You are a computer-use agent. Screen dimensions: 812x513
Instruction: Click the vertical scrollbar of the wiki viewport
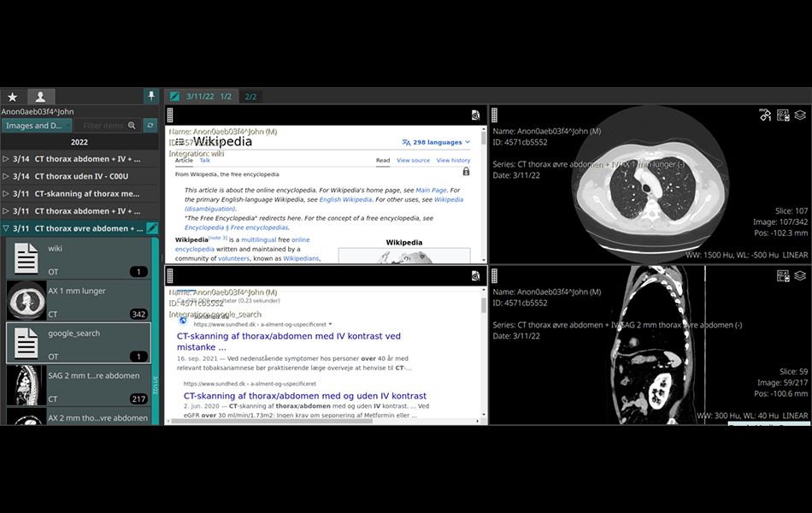point(484,192)
